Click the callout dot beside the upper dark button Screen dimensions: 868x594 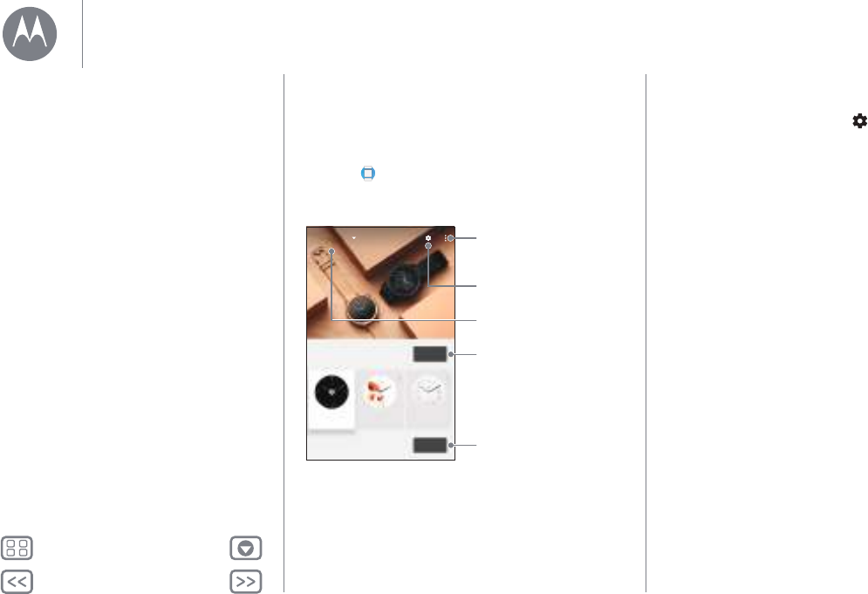[x=451, y=354]
